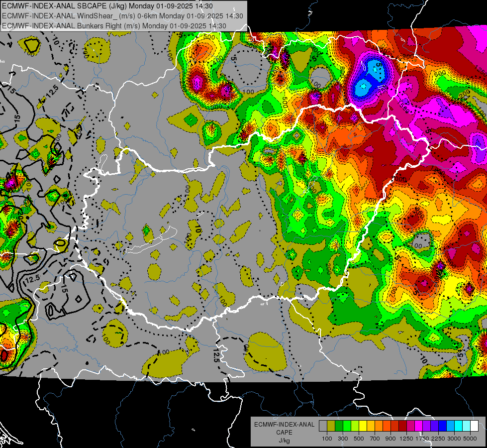
Task: Select the purple swatch after 1750
Action: 427,426
